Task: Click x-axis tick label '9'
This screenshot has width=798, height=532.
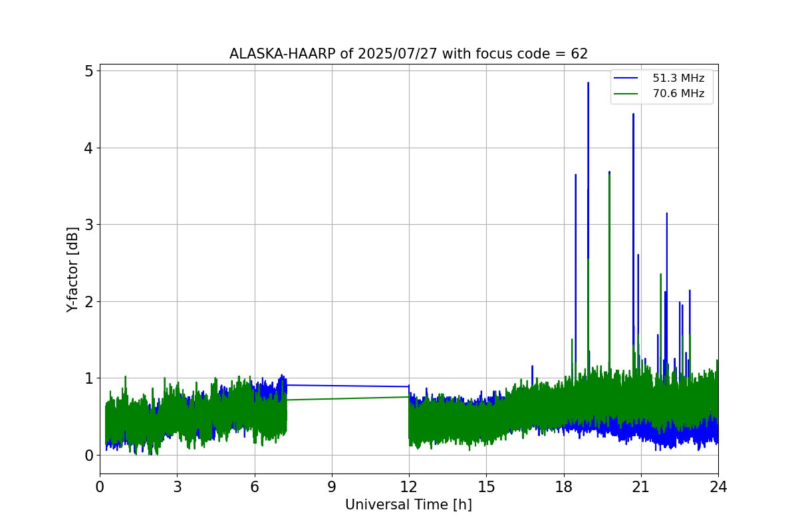Action: (x=332, y=487)
